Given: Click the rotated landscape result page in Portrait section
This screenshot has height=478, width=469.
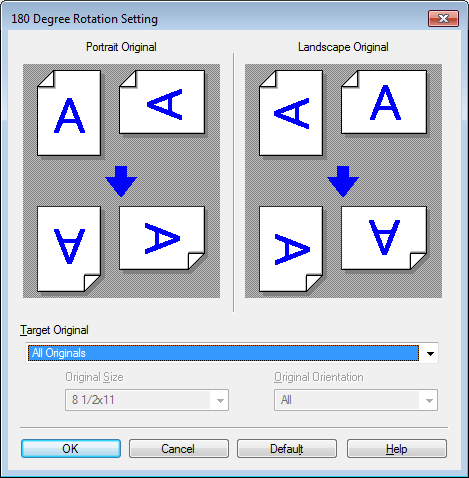Looking at the screenshot, I should [x=162, y=238].
